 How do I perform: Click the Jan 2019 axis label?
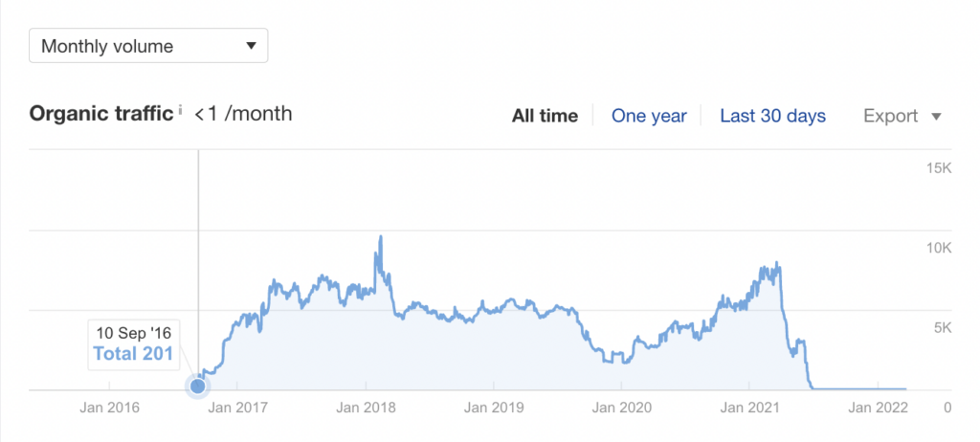pyautogui.click(x=494, y=409)
